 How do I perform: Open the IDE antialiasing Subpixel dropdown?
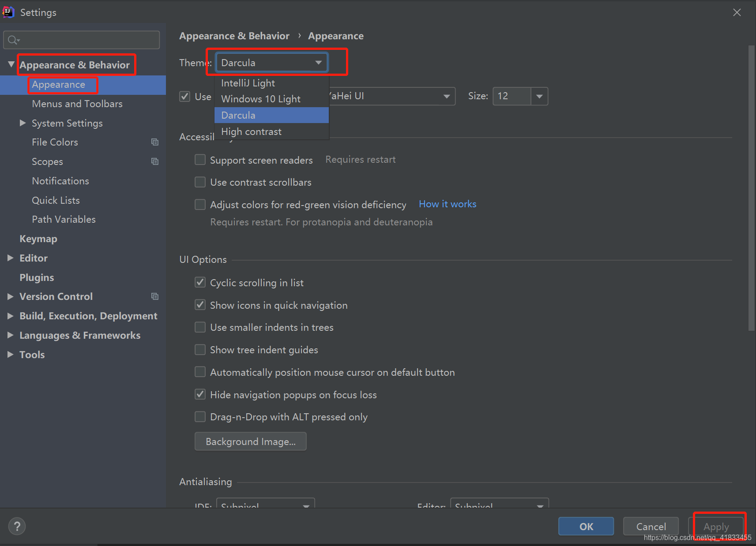(265, 503)
